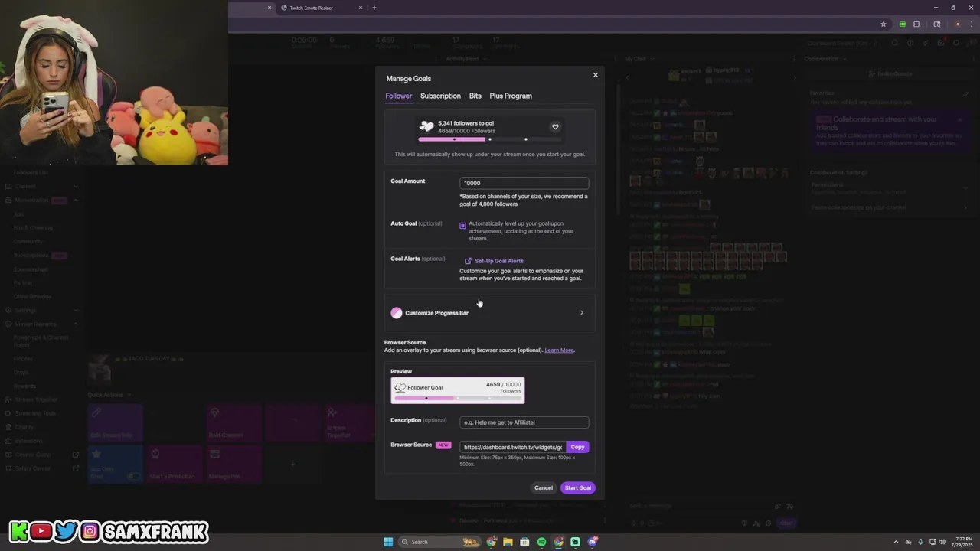Open File Explorer from the taskbar
The image size is (980, 551).
coord(508,542)
